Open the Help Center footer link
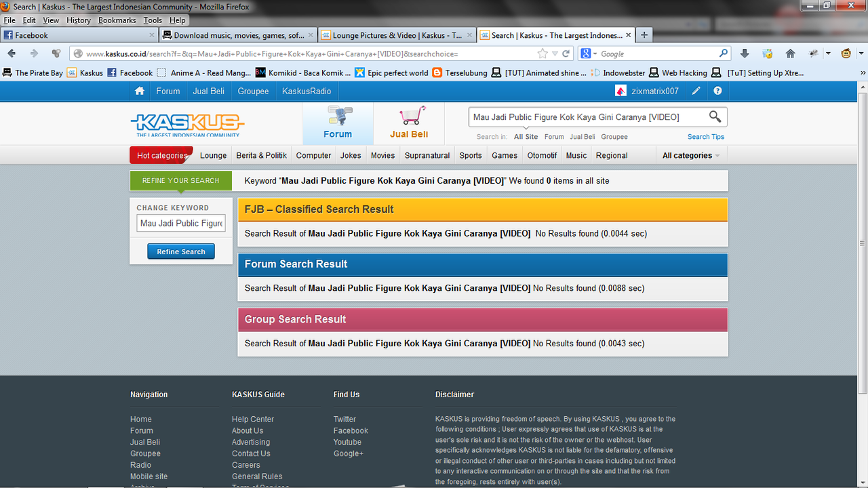Viewport: 868px width, 488px height. pyautogui.click(x=253, y=420)
